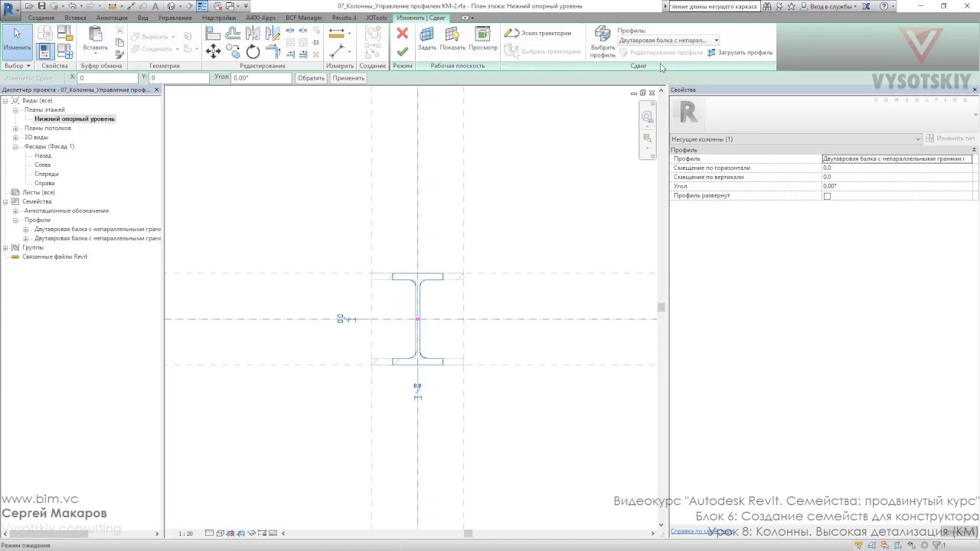Collapse the Фасады (Фасад 1) tree node

click(x=15, y=146)
